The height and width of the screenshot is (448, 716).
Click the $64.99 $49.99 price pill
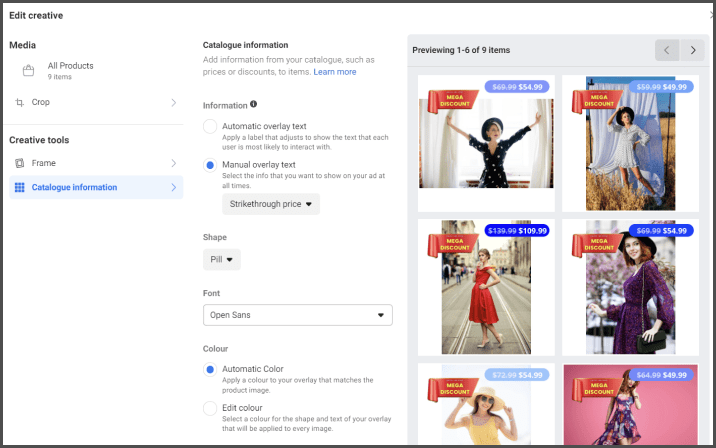point(662,375)
